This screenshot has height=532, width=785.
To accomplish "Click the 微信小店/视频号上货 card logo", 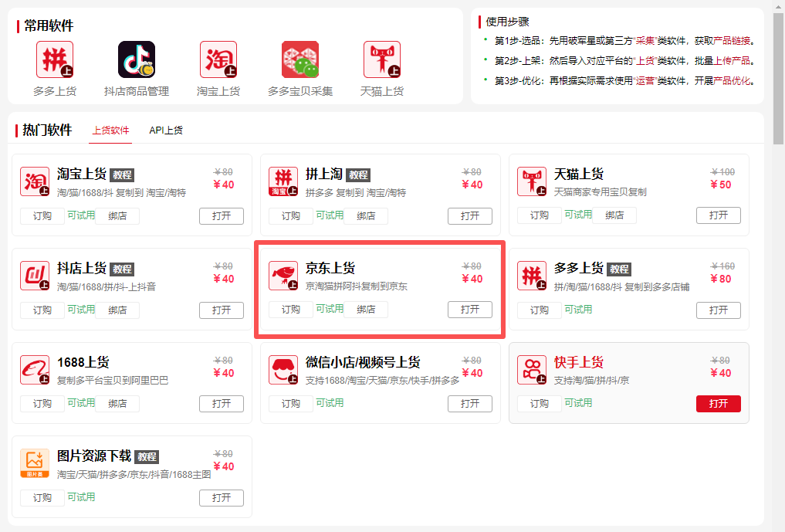I will [x=283, y=370].
